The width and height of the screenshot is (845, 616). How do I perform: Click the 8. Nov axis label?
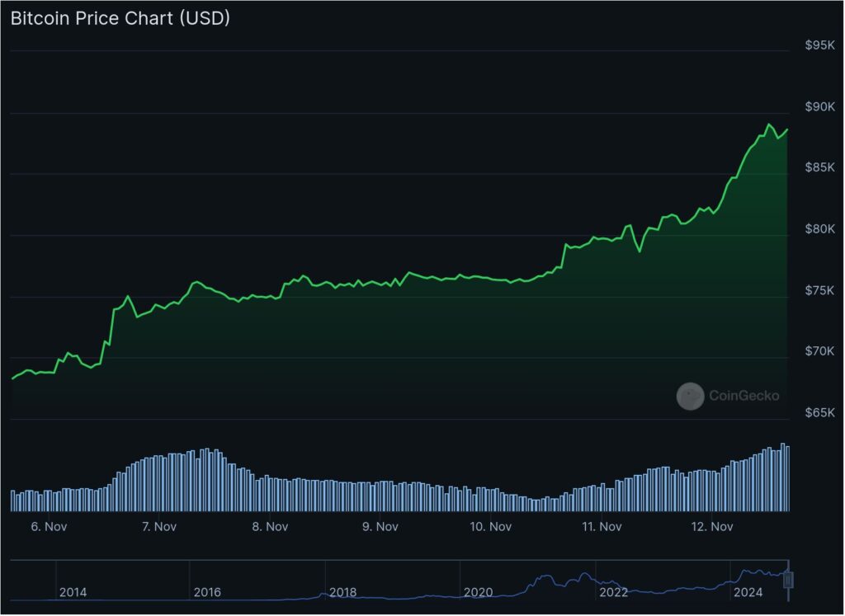(x=270, y=526)
